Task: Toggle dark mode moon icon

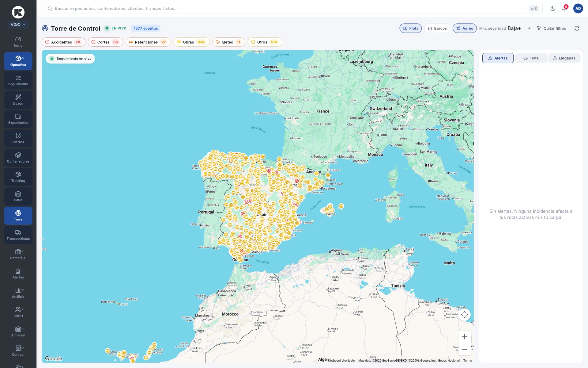Action: click(553, 9)
